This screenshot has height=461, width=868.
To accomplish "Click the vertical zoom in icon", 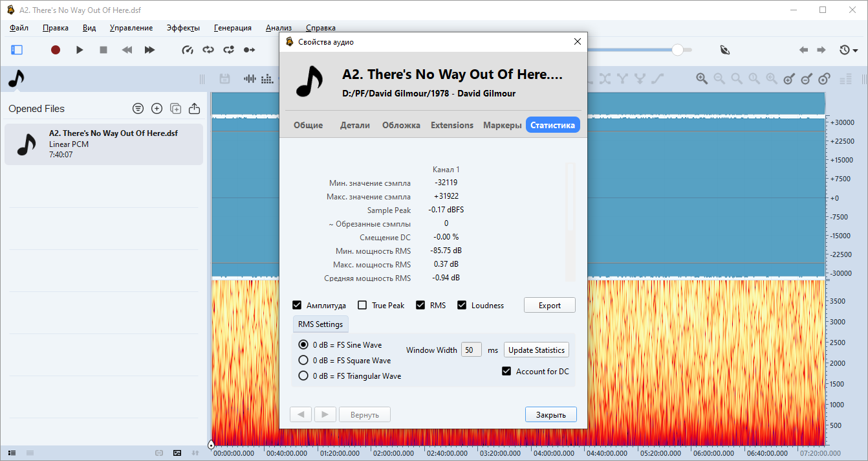I will [789, 79].
